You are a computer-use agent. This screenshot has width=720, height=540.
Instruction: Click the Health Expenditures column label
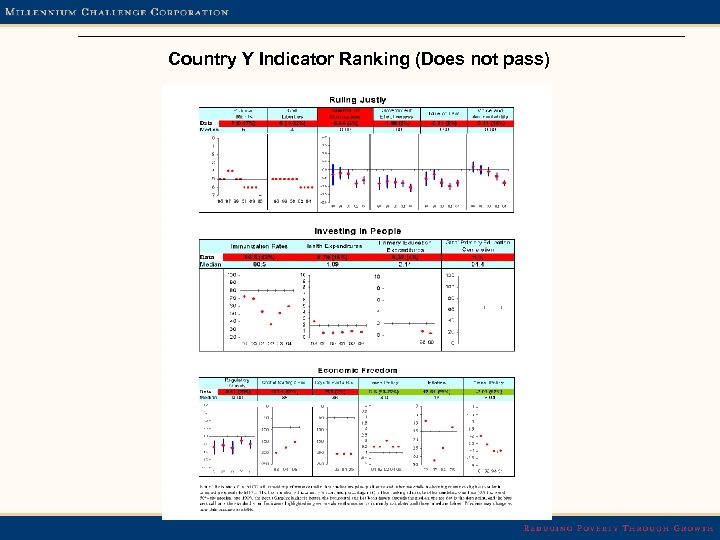[x=334, y=246]
